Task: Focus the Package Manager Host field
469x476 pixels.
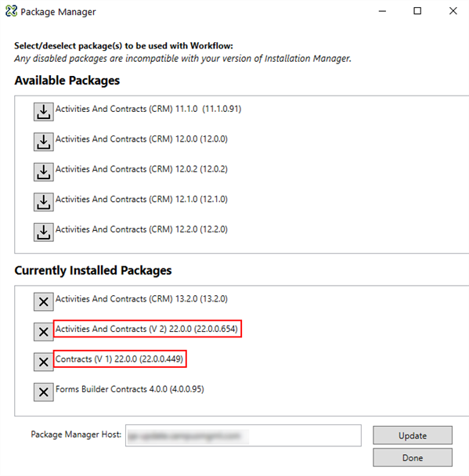Action: (x=244, y=435)
